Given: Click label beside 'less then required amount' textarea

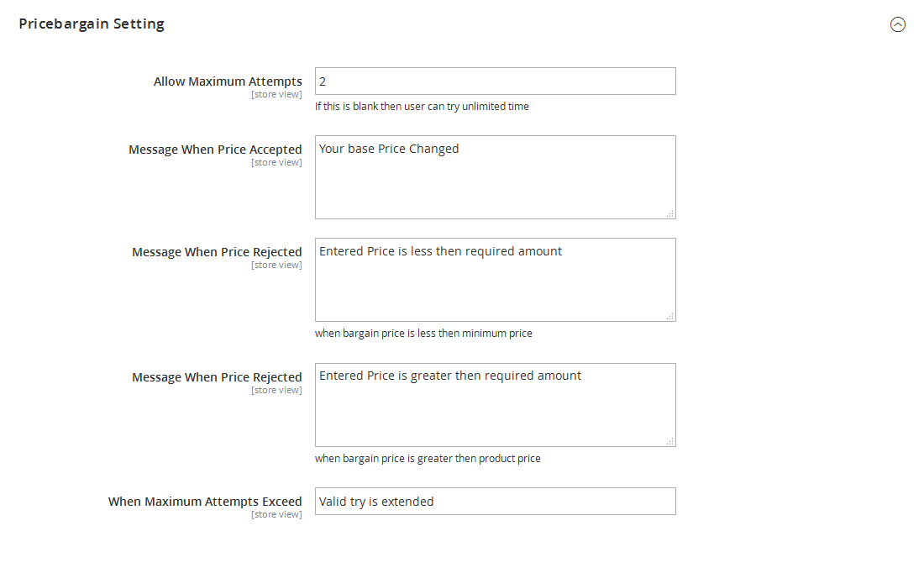Looking at the screenshot, I should (217, 252).
